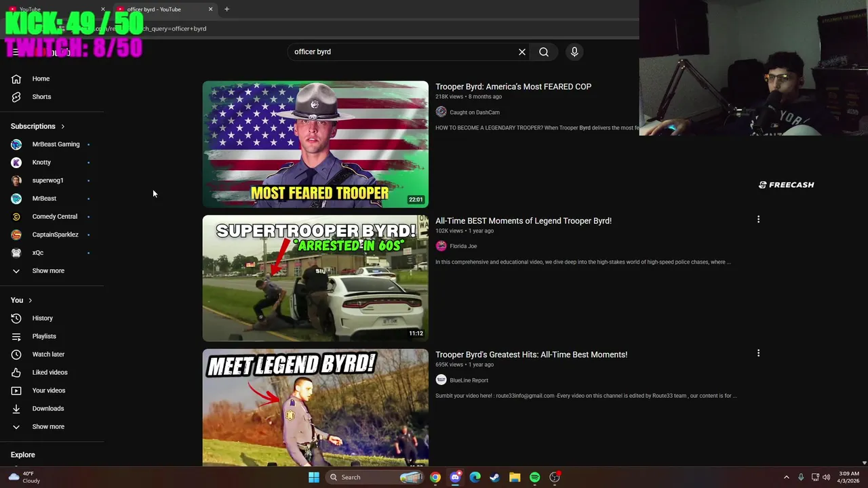
Task: Click the Explore section heading
Action: coord(22,455)
